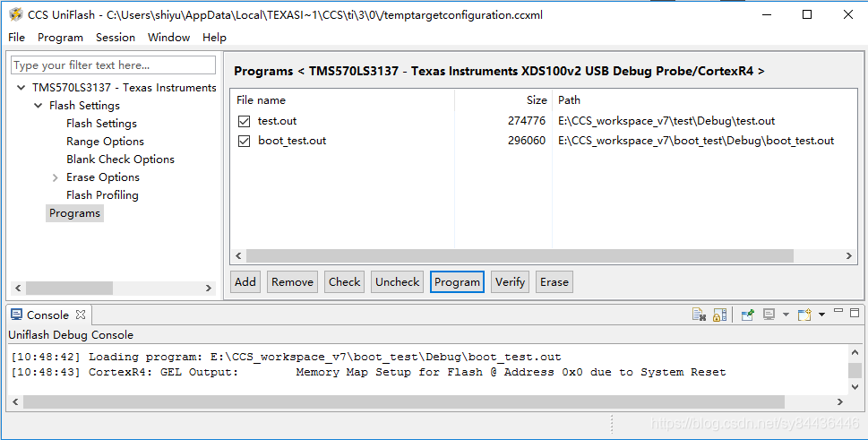Image resolution: width=868 pixels, height=440 pixels.
Task: Select Programs in the tree
Action: click(x=74, y=213)
